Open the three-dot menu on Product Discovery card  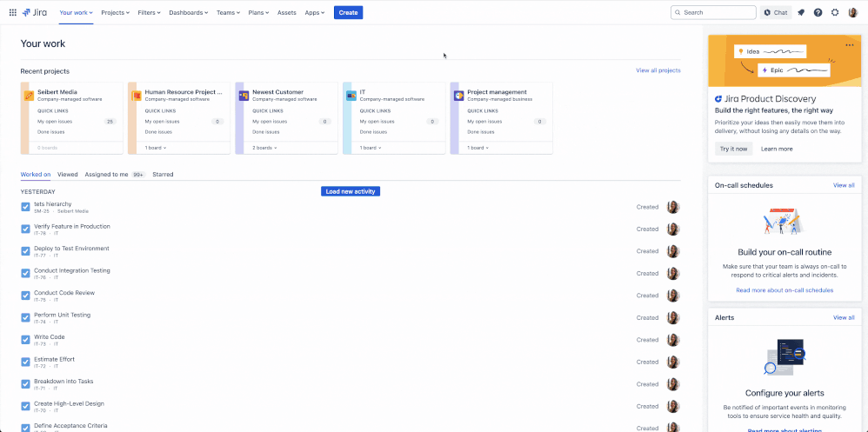[849, 45]
